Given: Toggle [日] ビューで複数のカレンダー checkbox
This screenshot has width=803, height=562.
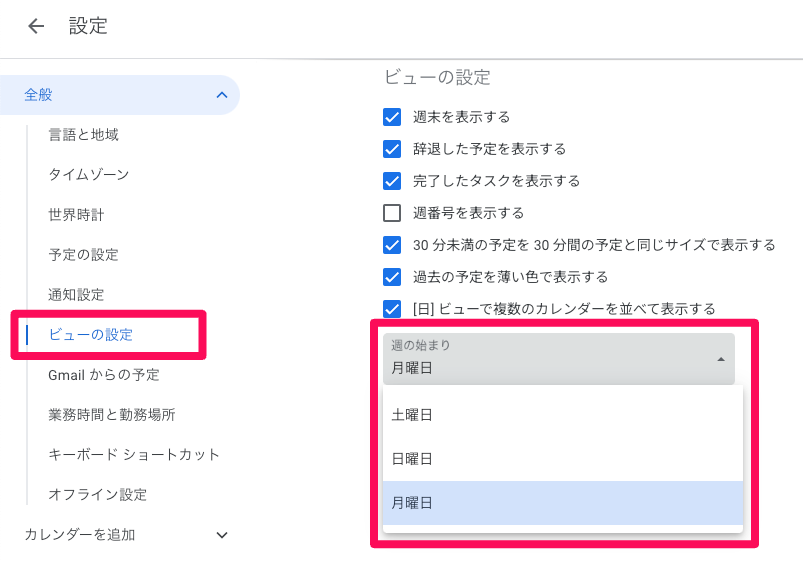Looking at the screenshot, I should (392, 309).
